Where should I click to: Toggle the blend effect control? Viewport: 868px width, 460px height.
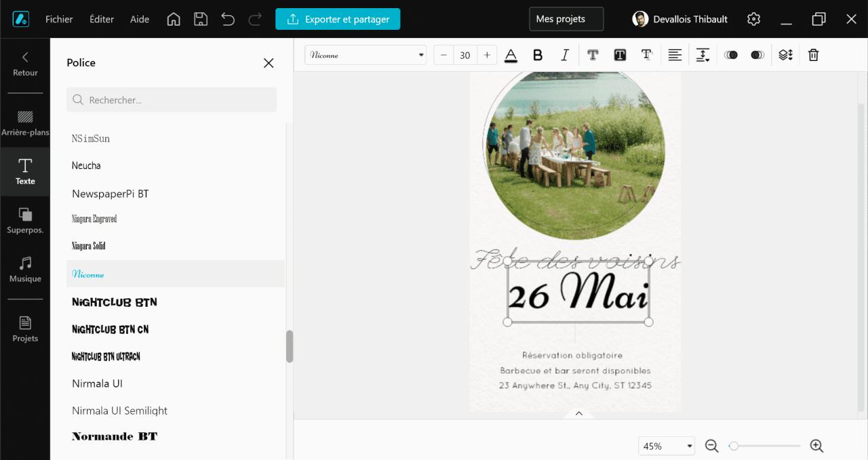click(758, 55)
